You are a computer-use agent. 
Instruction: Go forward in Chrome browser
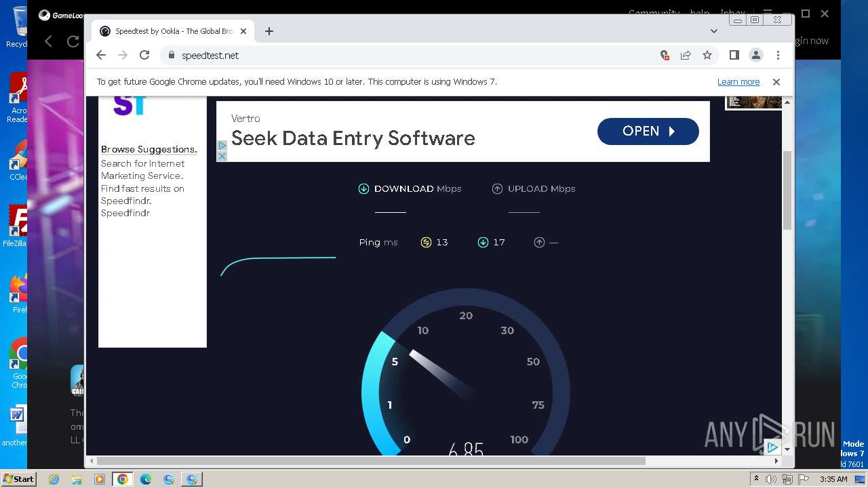click(x=123, y=56)
